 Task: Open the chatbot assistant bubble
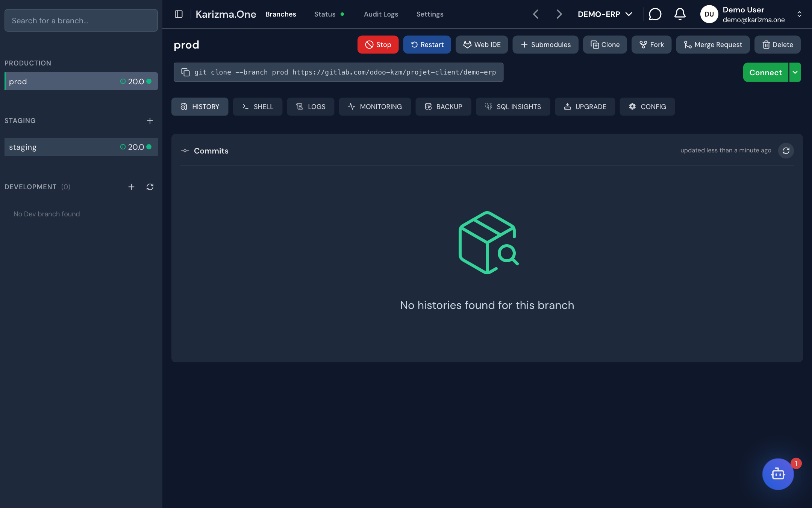tap(778, 474)
